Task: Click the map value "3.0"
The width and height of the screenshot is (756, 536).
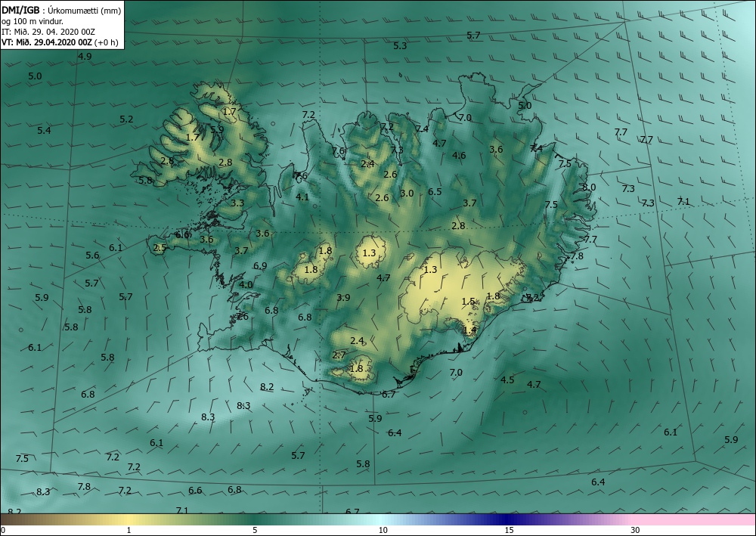Action: pos(407,194)
